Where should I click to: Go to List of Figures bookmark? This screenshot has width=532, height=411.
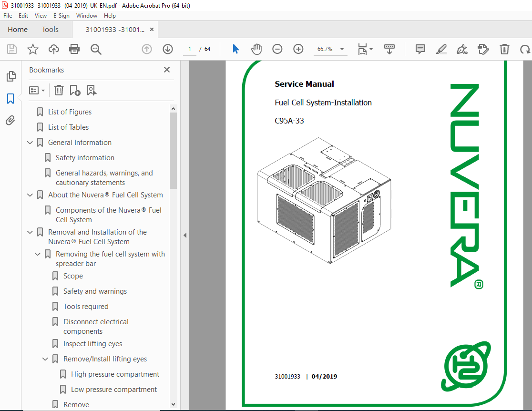click(70, 112)
